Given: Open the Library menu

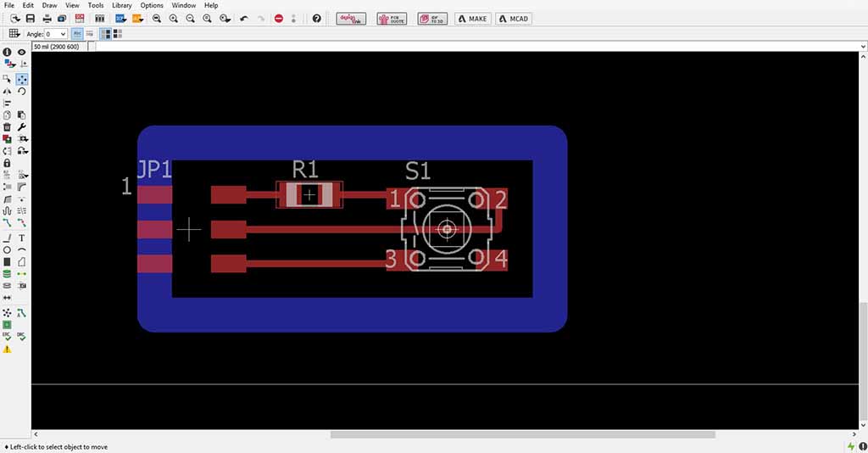Looking at the screenshot, I should tap(122, 5).
